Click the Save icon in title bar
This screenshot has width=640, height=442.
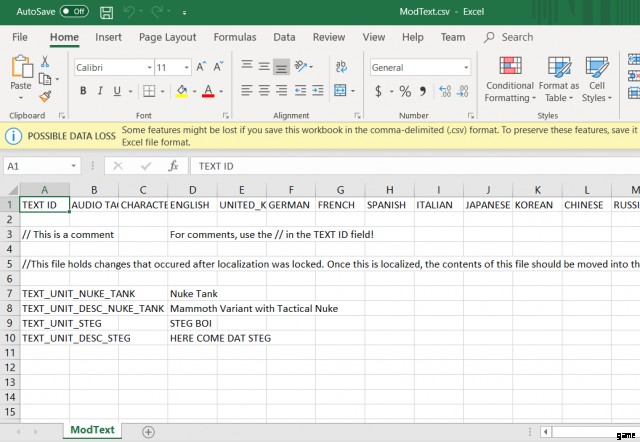click(107, 11)
